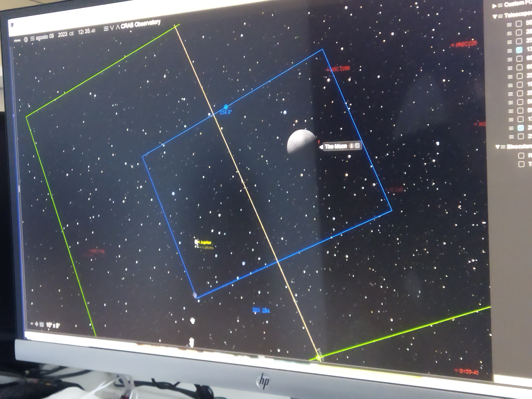Enable the first Binoculars checkbox
Viewport: 532px width, 399px height.
(x=521, y=156)
